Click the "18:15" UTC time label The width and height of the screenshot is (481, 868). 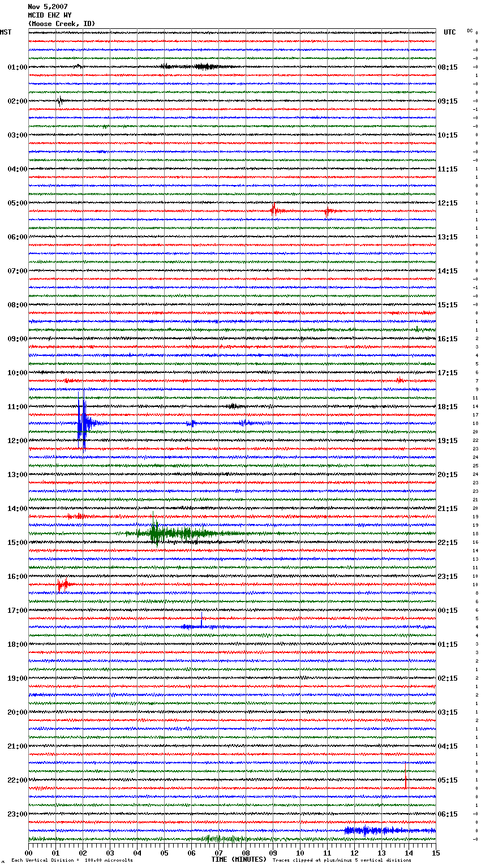coord(448,407)
